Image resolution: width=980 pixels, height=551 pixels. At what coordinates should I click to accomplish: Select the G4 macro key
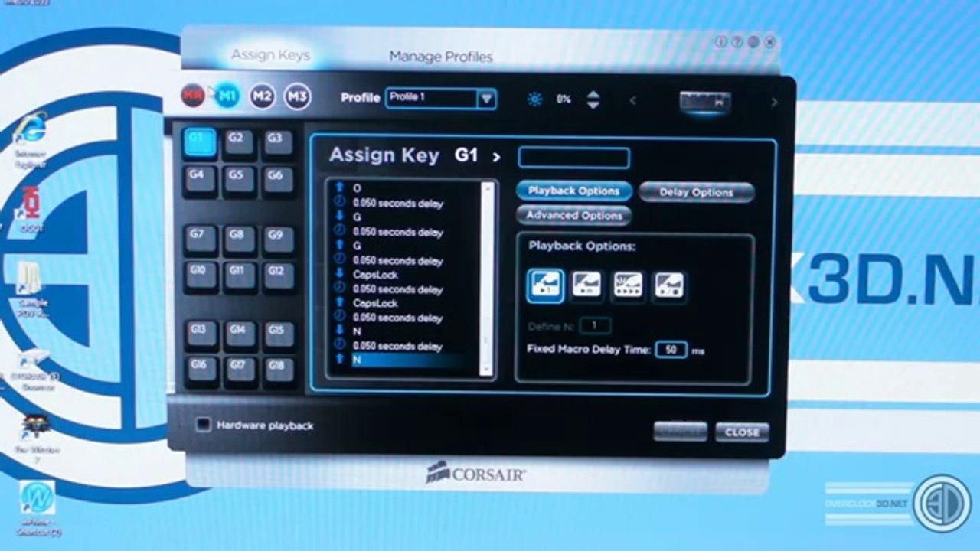[x=199, y=180]
